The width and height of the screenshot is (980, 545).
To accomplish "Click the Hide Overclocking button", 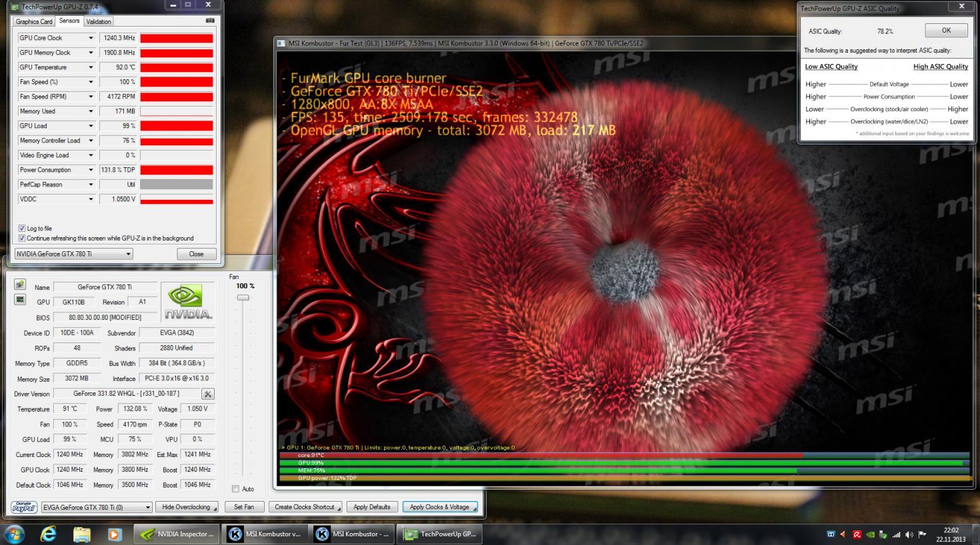I will 187,507.
